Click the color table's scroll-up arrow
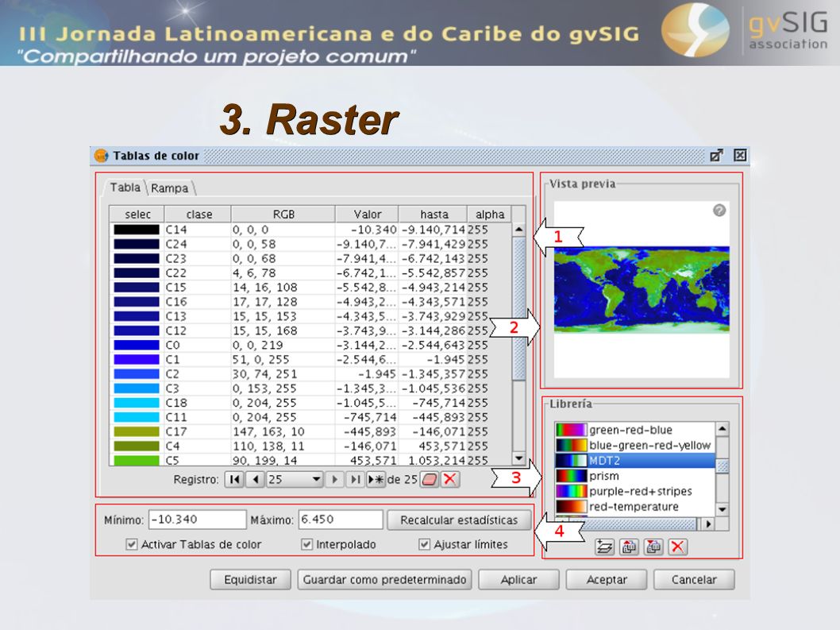Image resolution: width=840 pixels, height=630 pixels. [x=518, y=230]
